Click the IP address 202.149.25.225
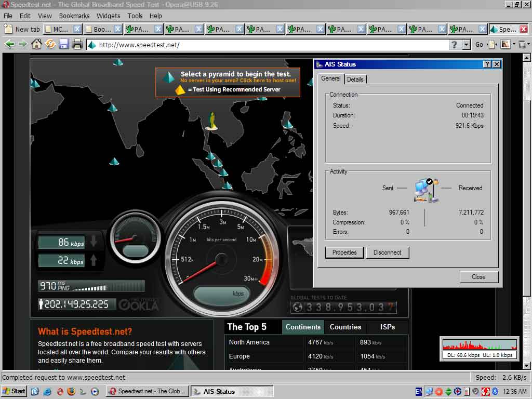This screenshot has width=532, height=399. point(76,304)
